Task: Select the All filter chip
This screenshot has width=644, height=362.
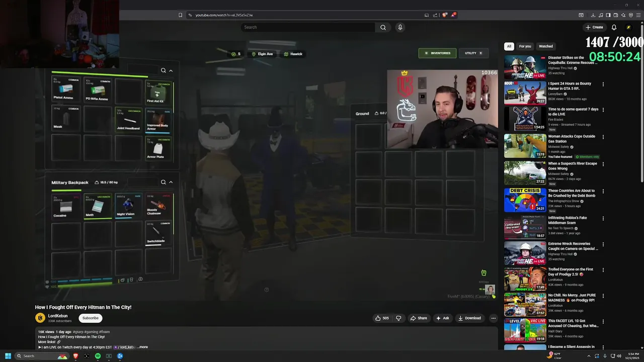Action: point(509,46)
